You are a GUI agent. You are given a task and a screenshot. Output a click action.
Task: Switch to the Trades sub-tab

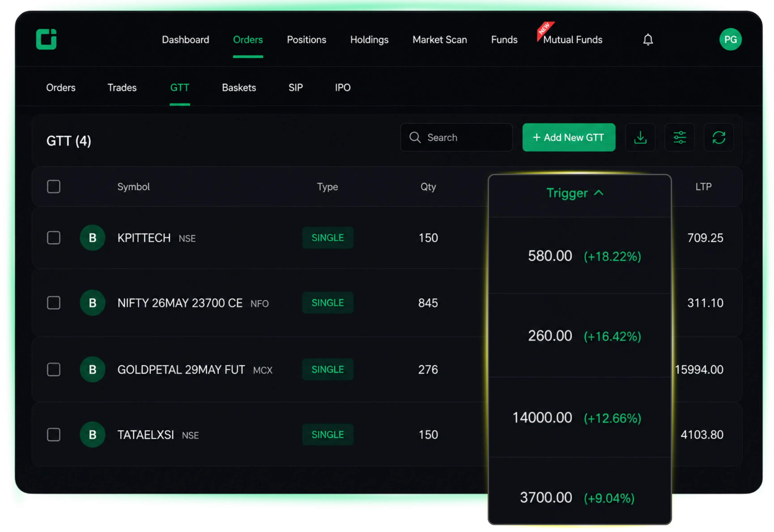[122, 88]
